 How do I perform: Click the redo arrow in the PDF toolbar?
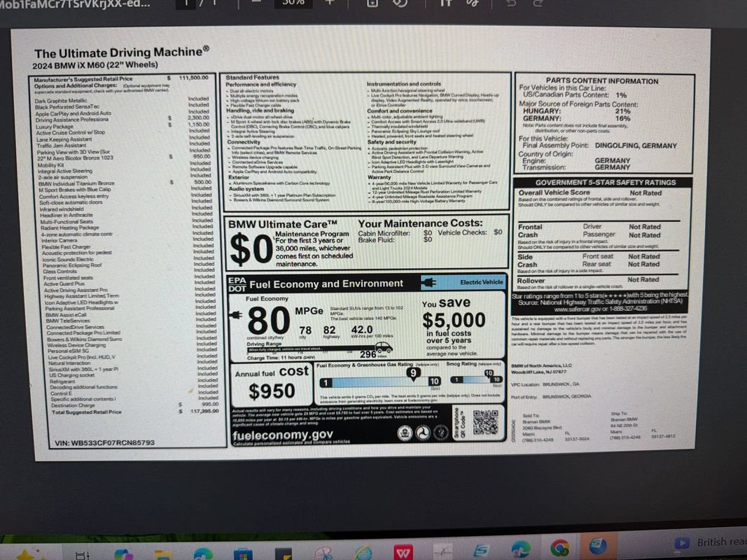point(538,3)
